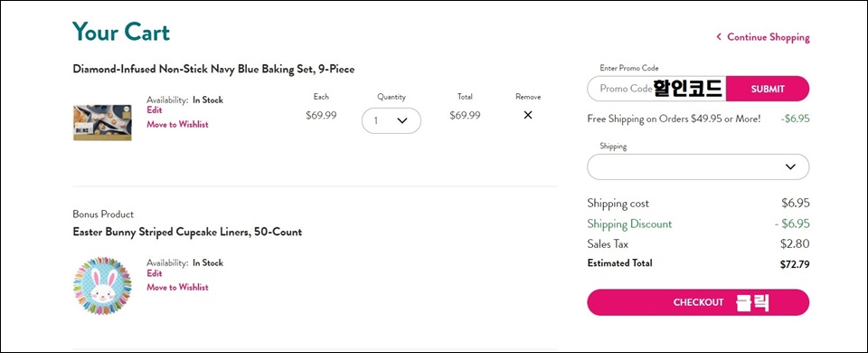Click the CHECKOUT button
868x353 pixels.
pyautogui.click(x=698, y=302)
